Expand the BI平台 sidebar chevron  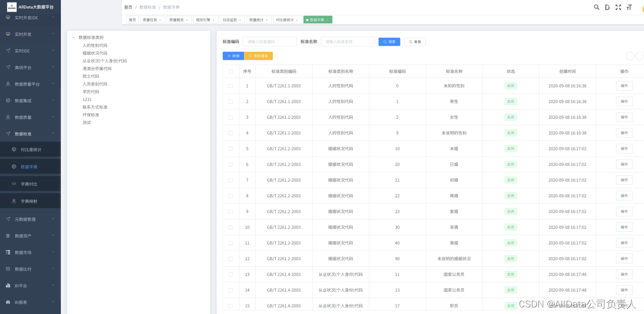53,286
